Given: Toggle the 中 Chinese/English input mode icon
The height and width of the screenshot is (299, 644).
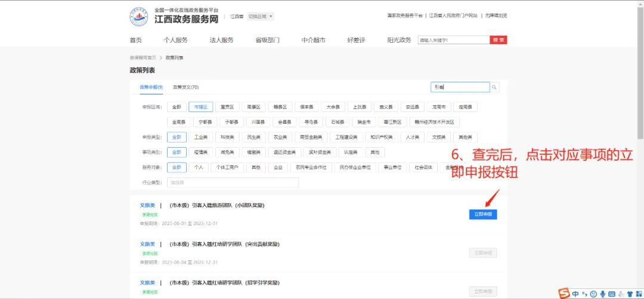Looking at the screenshot, I should 576,294.
